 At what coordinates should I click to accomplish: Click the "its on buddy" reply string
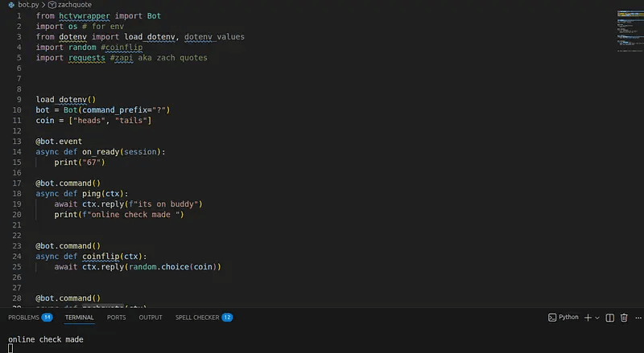(x=164, y=204)
